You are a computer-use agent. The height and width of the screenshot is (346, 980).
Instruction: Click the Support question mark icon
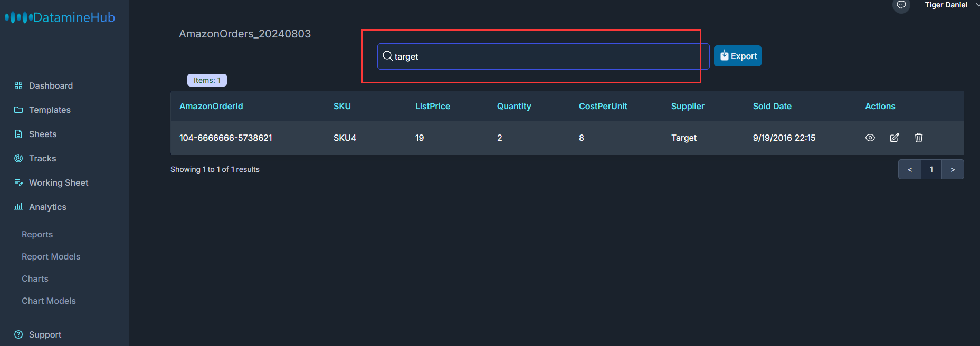(x=18, y=334)
